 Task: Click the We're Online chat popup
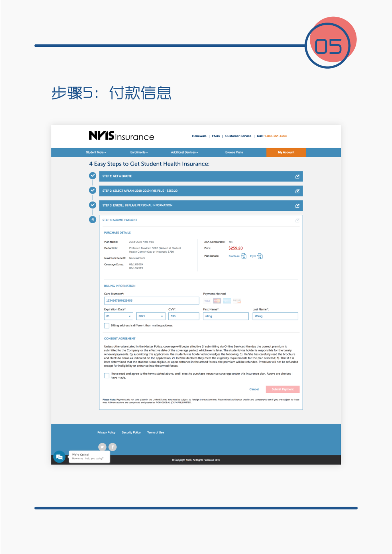point(89,457)
